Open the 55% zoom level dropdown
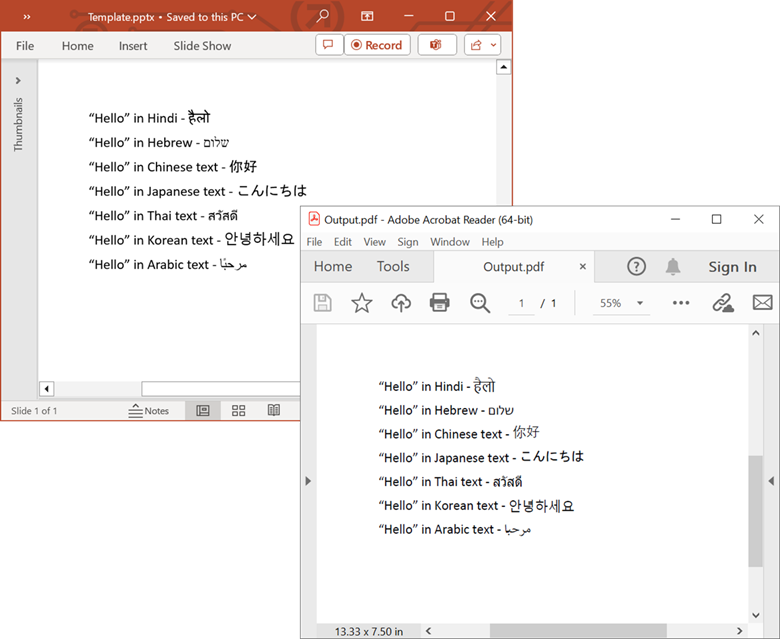Image resolution: width=780 pixels, height=639 pixels. click(x=621, y=303)
